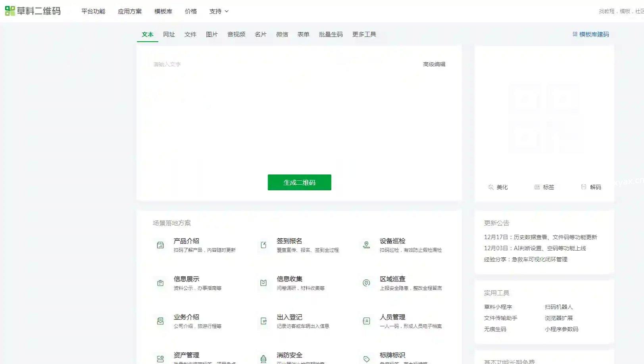Click the 草料二维码 logo icon

[10, 11]
